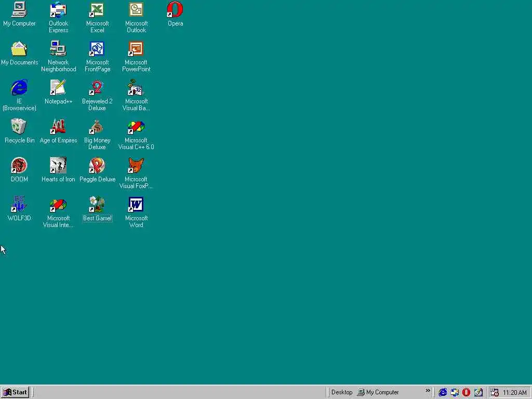Open the Task Scheduler tray icon
532x399 pixels.
tap(495, 392)
